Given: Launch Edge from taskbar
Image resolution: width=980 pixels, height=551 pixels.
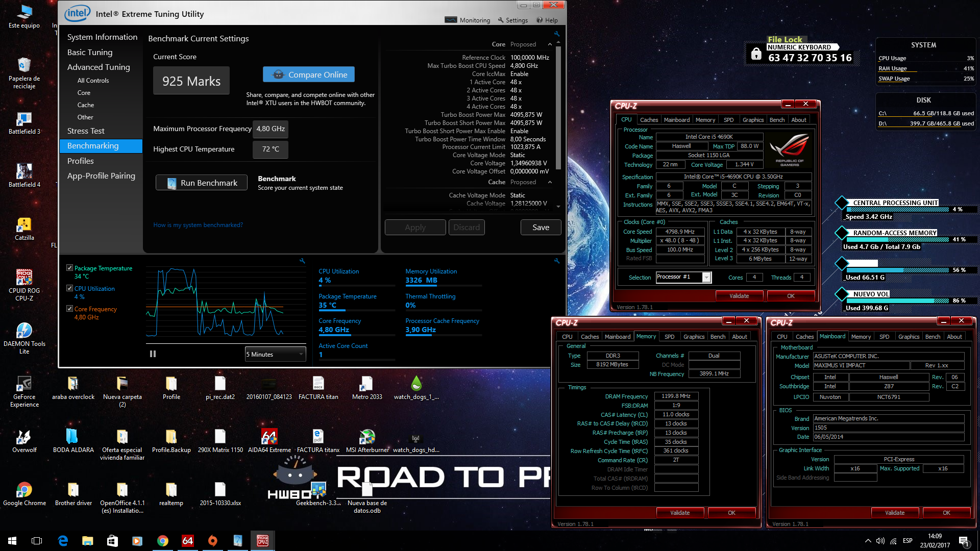Looking at the screenshot, I should tap(63, 541).
